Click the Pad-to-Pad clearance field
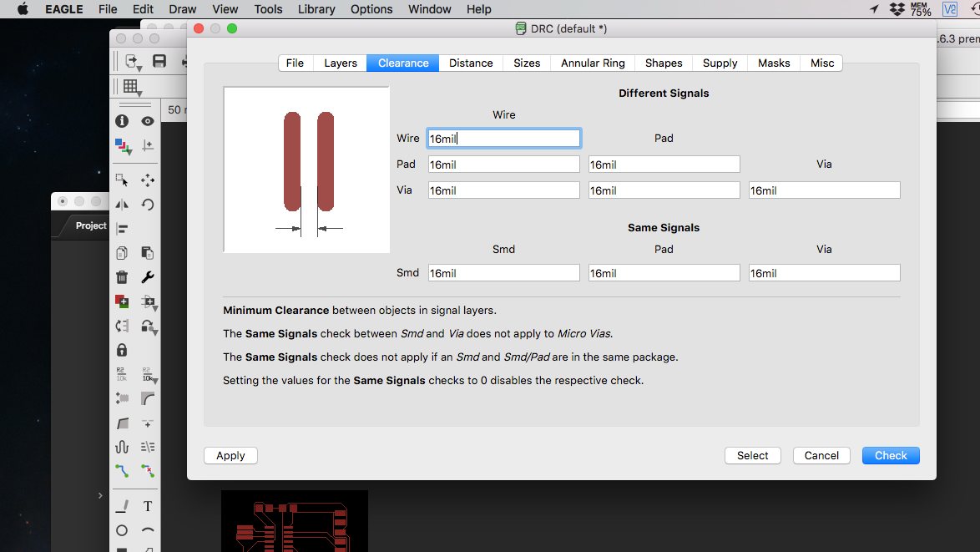The width and height of the screenshot is (980, 552). tap(664, 165)
